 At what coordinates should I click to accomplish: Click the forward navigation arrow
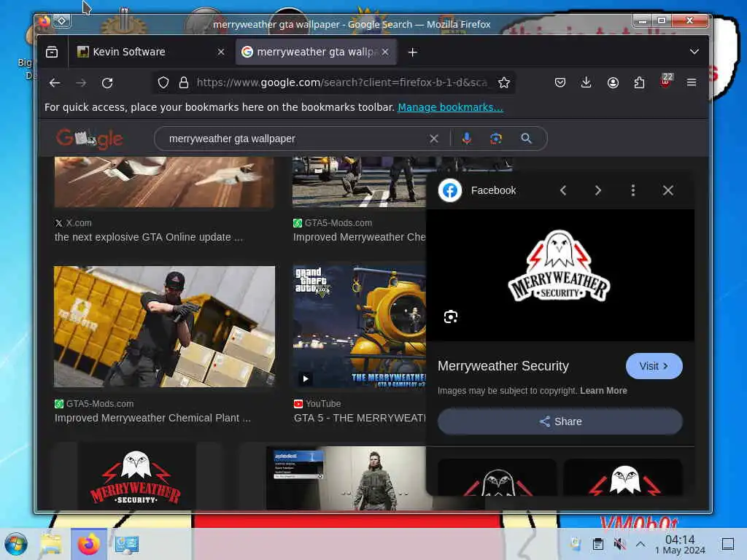pyautogui.click(x=81, y=83)
